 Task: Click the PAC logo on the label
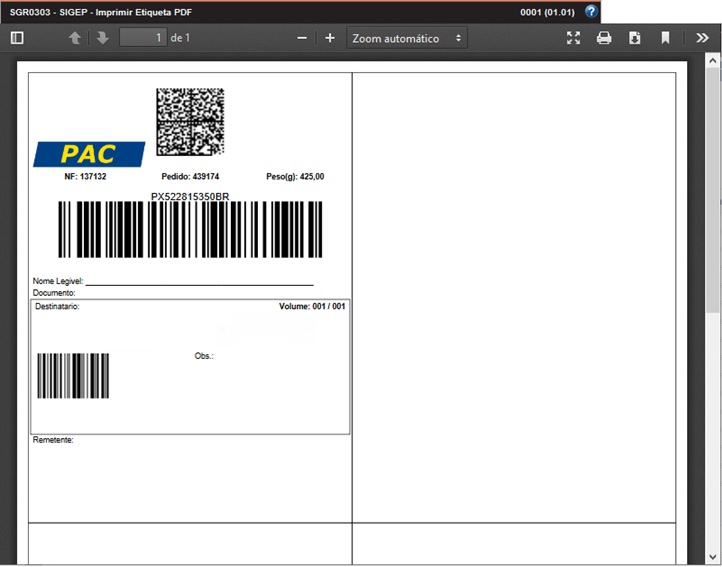pos(89,154)
